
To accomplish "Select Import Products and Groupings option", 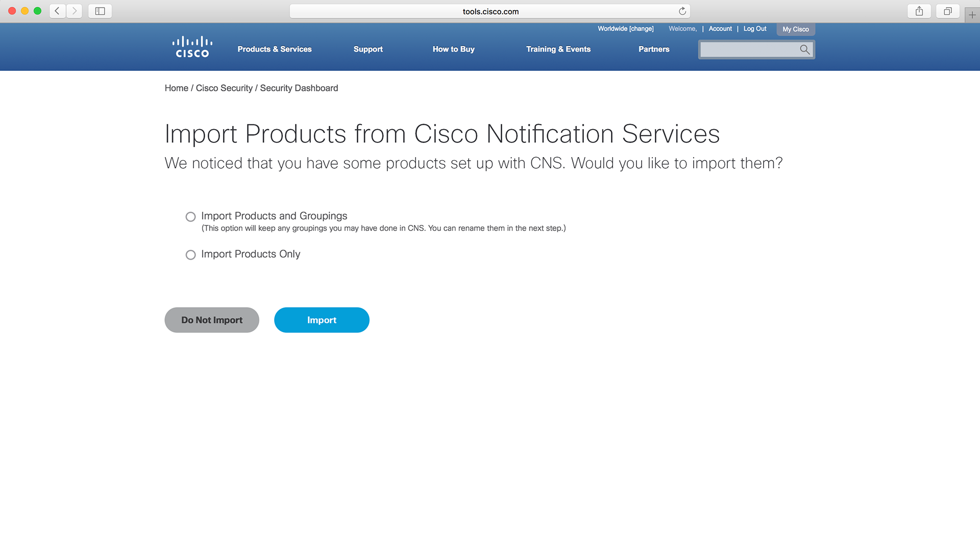I will click(x=190, y=217).
